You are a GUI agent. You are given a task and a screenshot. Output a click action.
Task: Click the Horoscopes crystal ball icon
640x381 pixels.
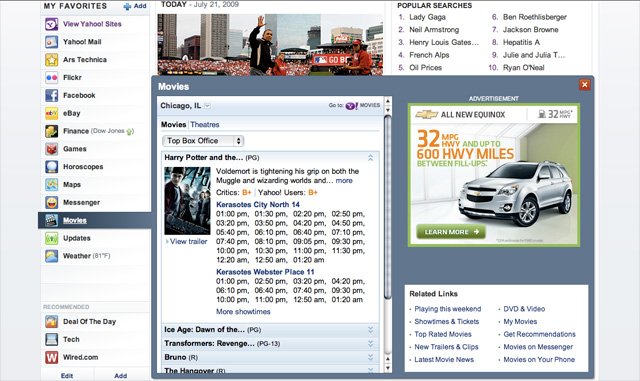tap(51, 167)
